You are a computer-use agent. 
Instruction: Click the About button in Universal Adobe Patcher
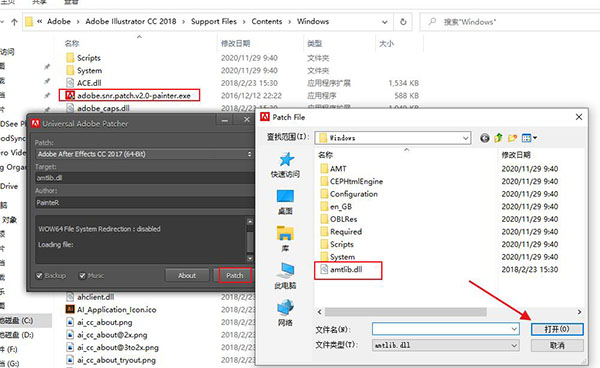click(x=187, y=275)
